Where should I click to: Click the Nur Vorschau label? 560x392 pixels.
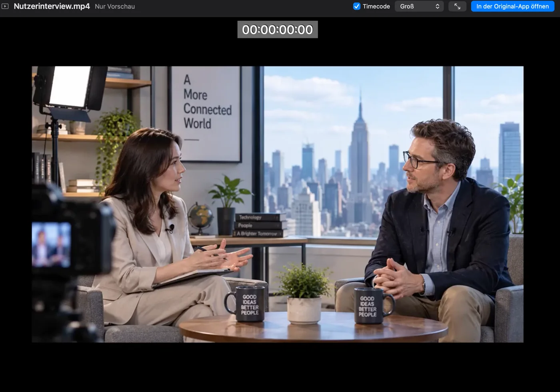click(115, 6)
